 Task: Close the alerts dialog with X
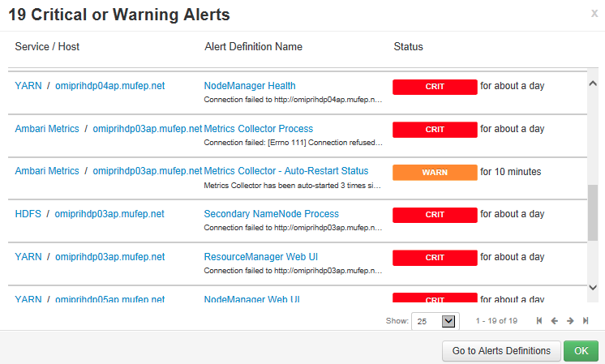coord(594,14)
